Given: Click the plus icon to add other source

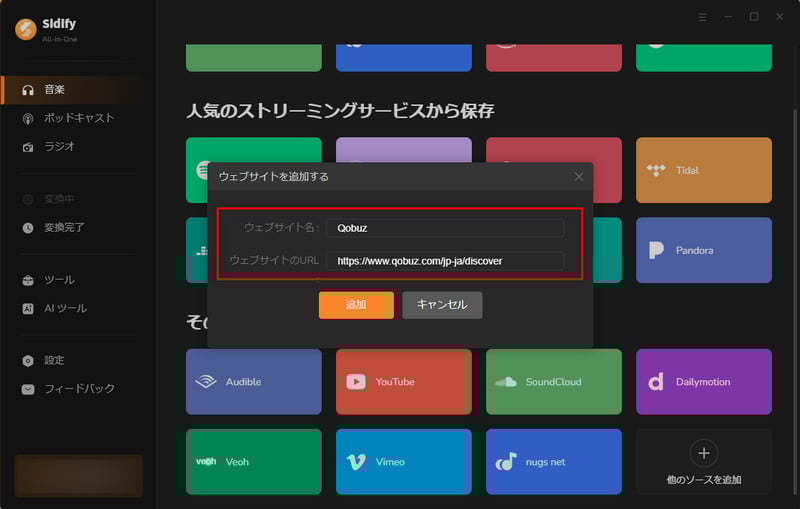Looking at the screenshot, I should [x=704, y=453].
